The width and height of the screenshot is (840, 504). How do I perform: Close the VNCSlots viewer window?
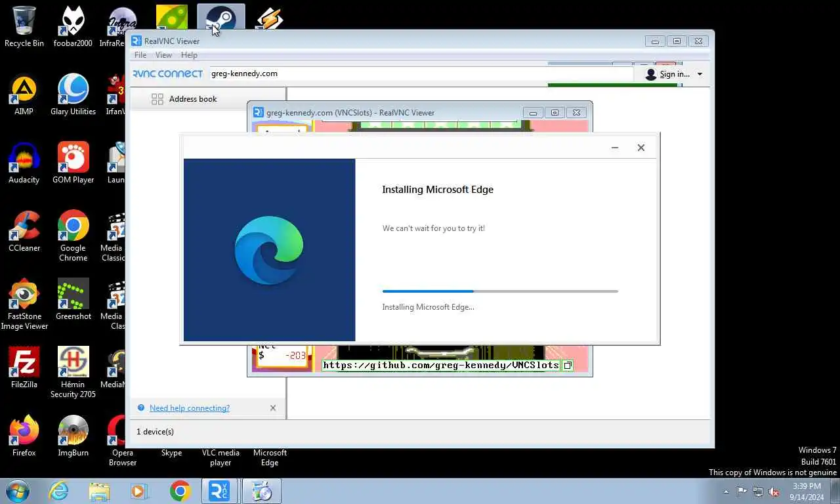pyautogui.click(x=576, y=113)
